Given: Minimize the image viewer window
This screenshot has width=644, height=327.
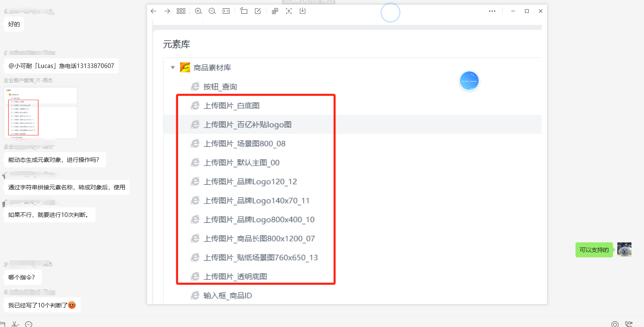Looking at the screenshot, I should coord(513,11).
